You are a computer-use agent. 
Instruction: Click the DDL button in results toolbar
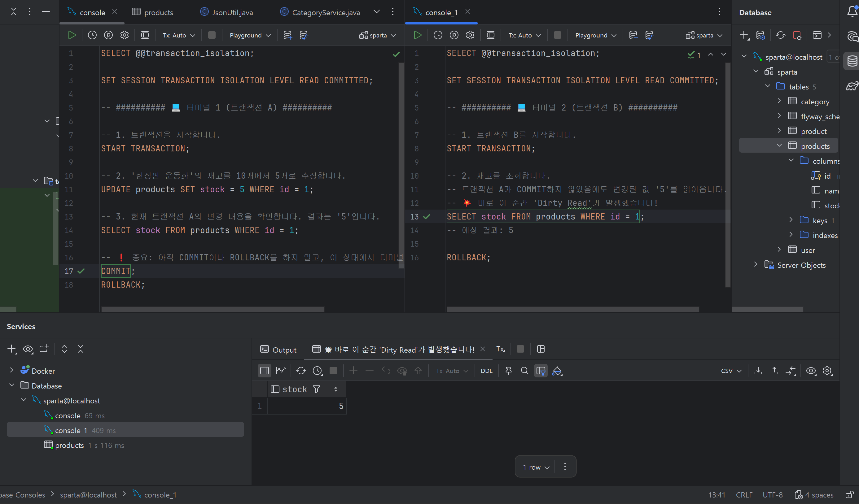coord(486,371)
